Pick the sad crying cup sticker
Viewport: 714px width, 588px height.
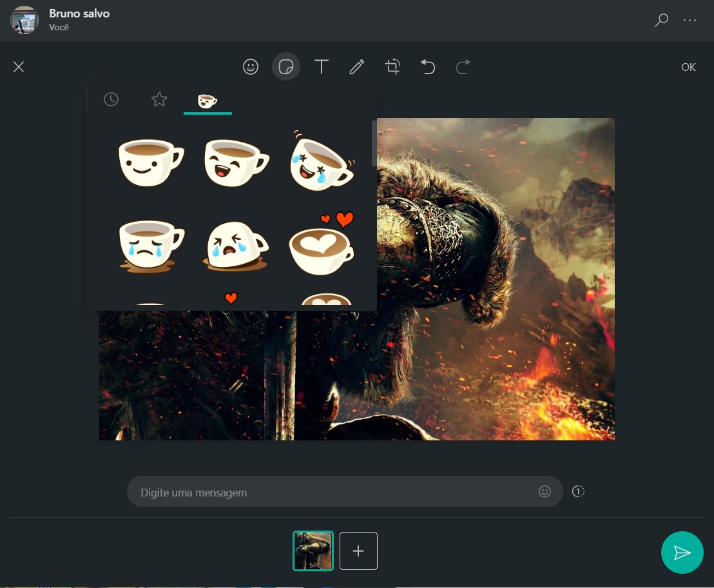tap(151, 246)
